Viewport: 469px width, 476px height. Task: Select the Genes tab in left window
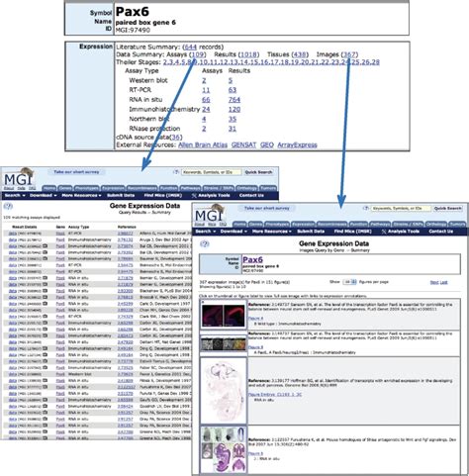[65, 188]
